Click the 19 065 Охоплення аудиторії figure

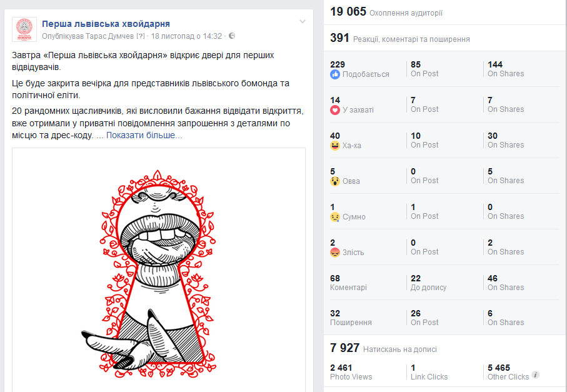(386, 12)
